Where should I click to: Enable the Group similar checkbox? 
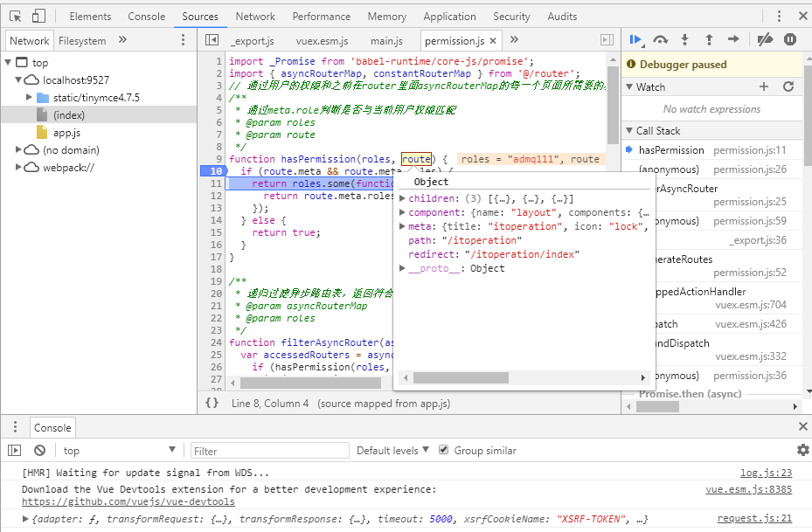pos(446,450)
